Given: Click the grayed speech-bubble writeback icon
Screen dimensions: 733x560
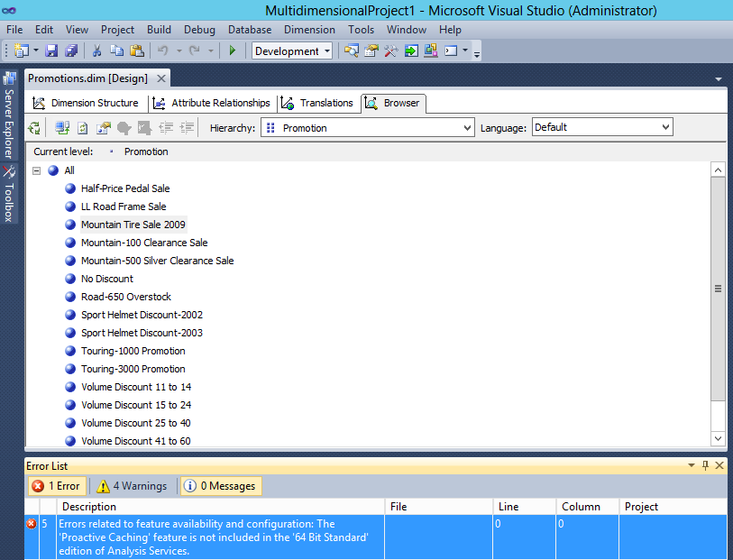Looking at the screenshot, I should pos(124,128).
